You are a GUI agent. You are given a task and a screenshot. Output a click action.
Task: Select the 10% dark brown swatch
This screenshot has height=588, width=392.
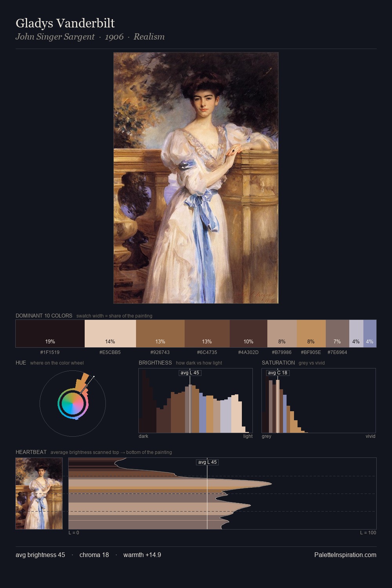coord(249,334)
